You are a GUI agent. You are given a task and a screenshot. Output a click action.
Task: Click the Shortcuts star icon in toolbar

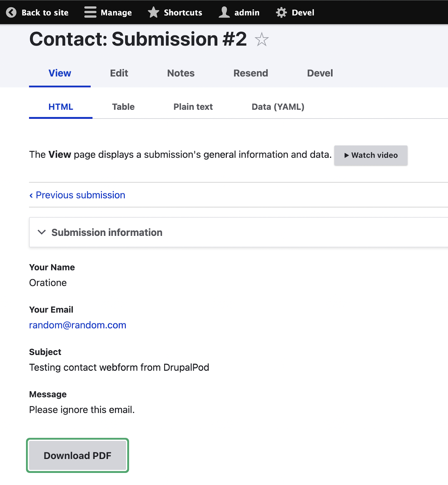[x=153, y=12]
